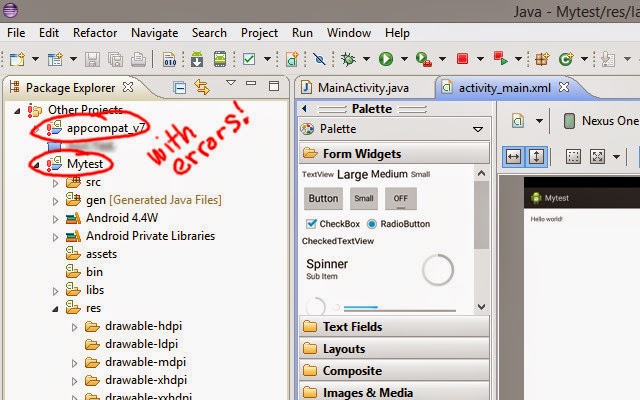The image size is (640, 400).
Task: Pick the SeekBar slider widget
Action: click(x=400, y=309)
